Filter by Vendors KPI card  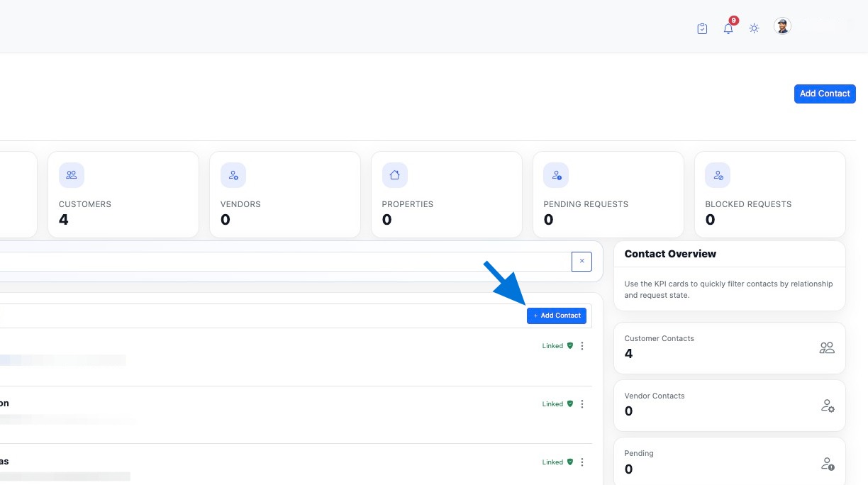point(285,194)
